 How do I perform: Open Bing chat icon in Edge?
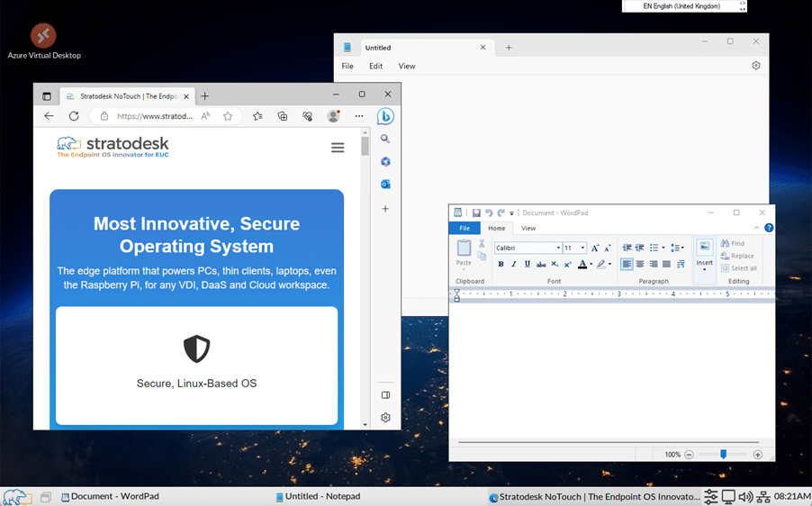(385, 116)
